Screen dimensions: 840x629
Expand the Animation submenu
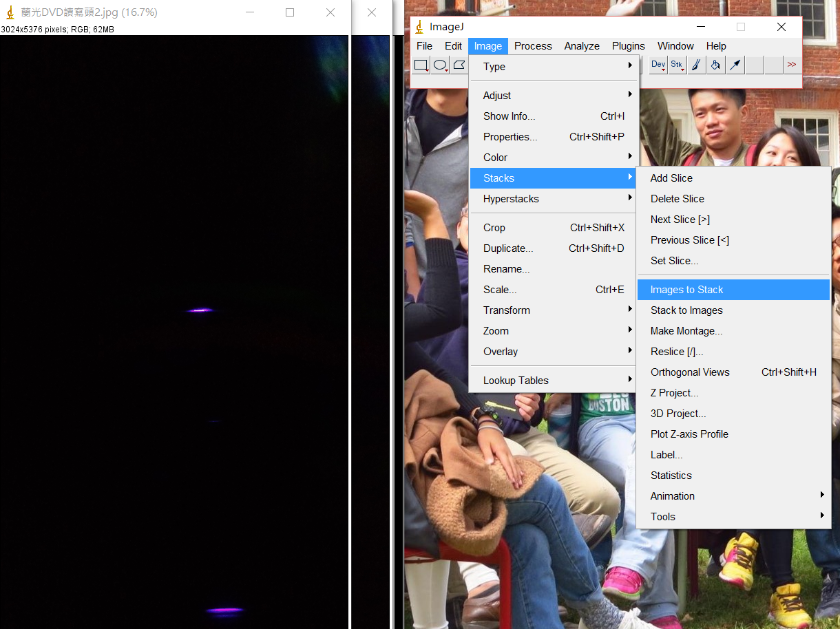pos(734,496)
